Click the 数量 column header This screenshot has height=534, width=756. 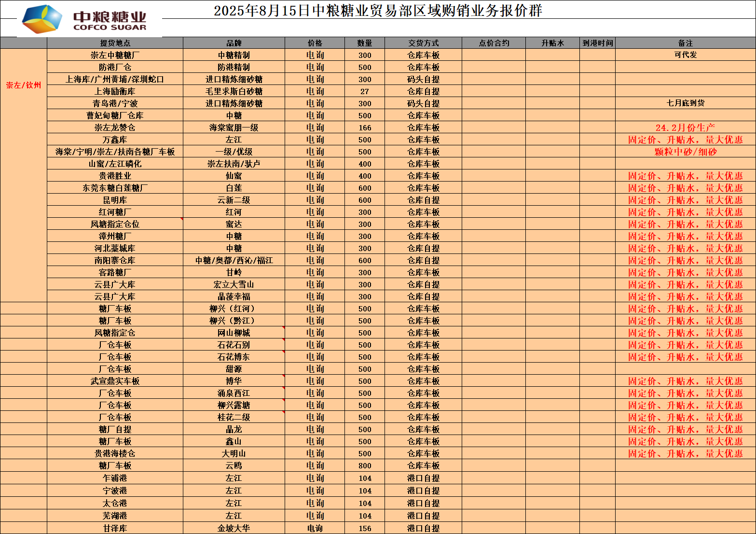364,43
